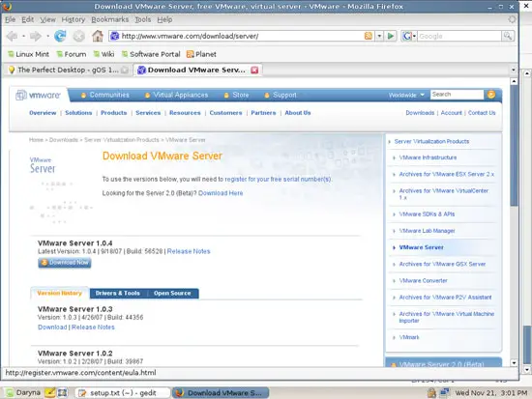Viewport: 532px width, 399px height.
Task: Click the Firefox Back arrow button
Action: [12, 36]
